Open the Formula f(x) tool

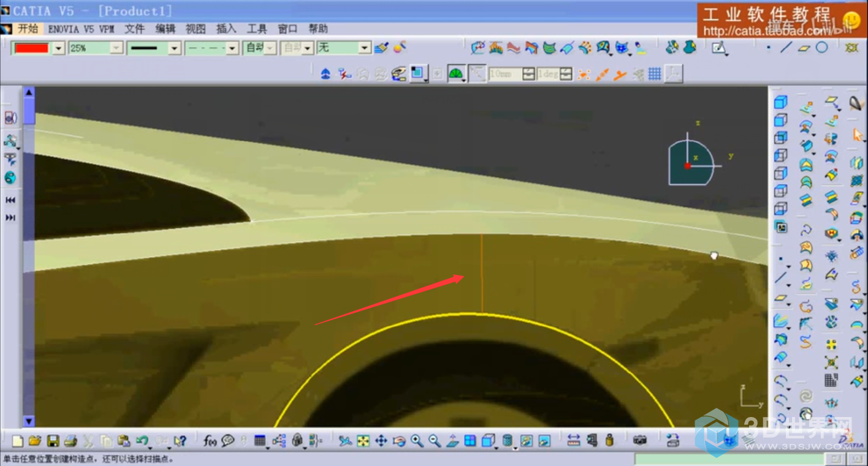coord(210,440)
